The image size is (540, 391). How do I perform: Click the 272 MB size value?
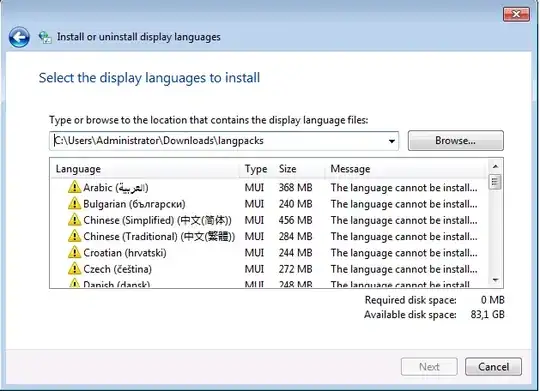pos(295,269)
